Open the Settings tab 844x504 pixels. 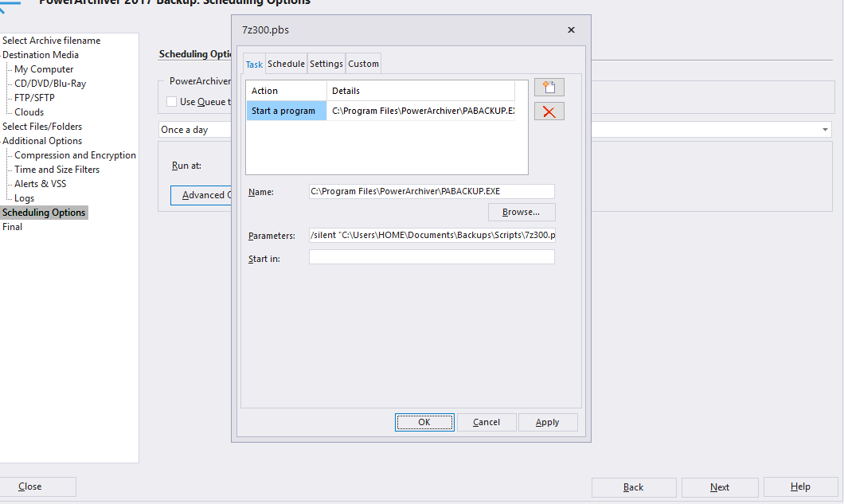(x=326, y=64)
